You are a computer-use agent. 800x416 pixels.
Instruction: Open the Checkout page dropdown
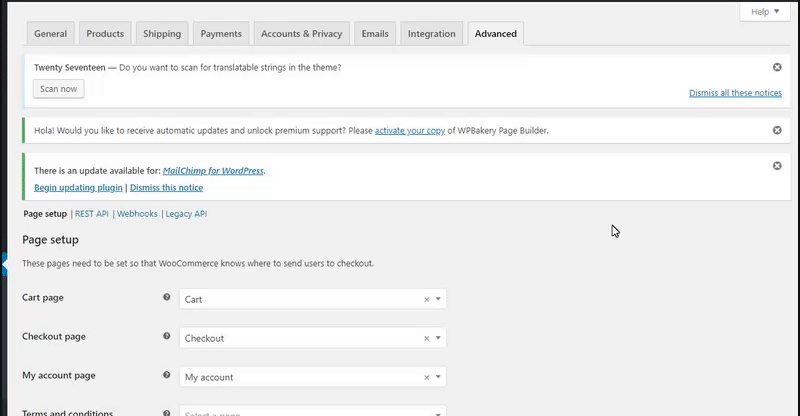click(438, 338)
